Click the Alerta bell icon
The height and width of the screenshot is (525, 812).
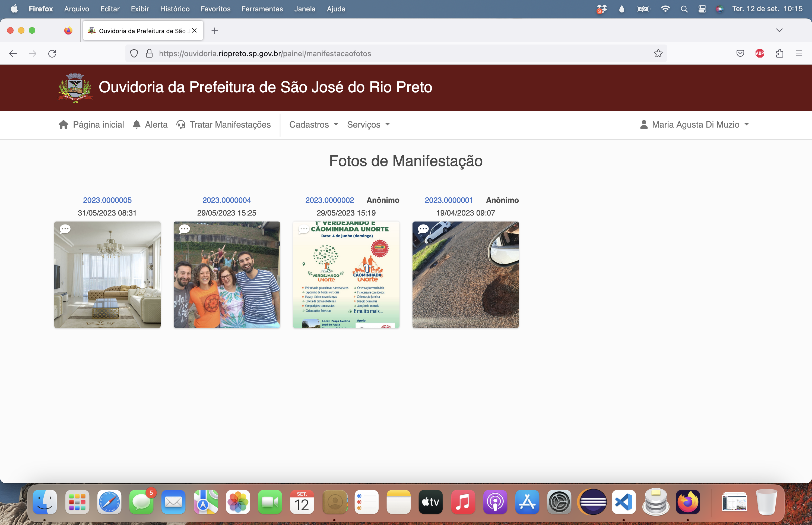(x=137, y=124)
